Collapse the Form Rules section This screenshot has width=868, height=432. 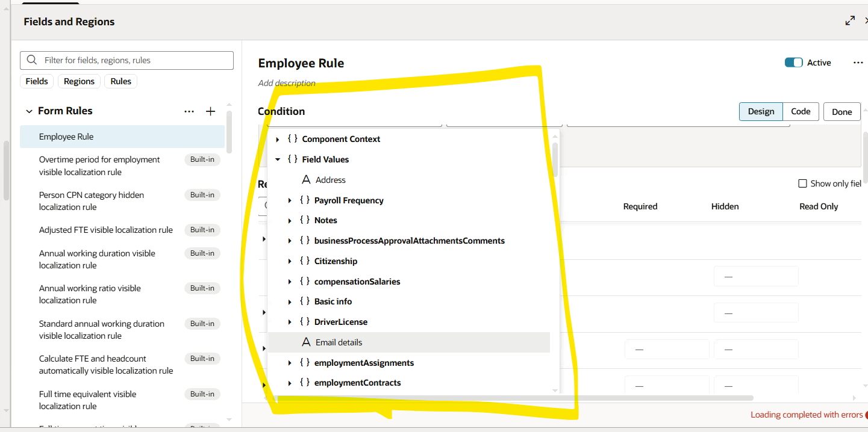(29, 111)
